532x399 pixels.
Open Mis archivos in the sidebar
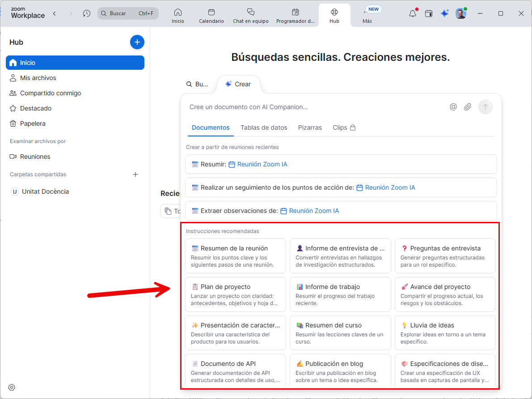point(38,78)
